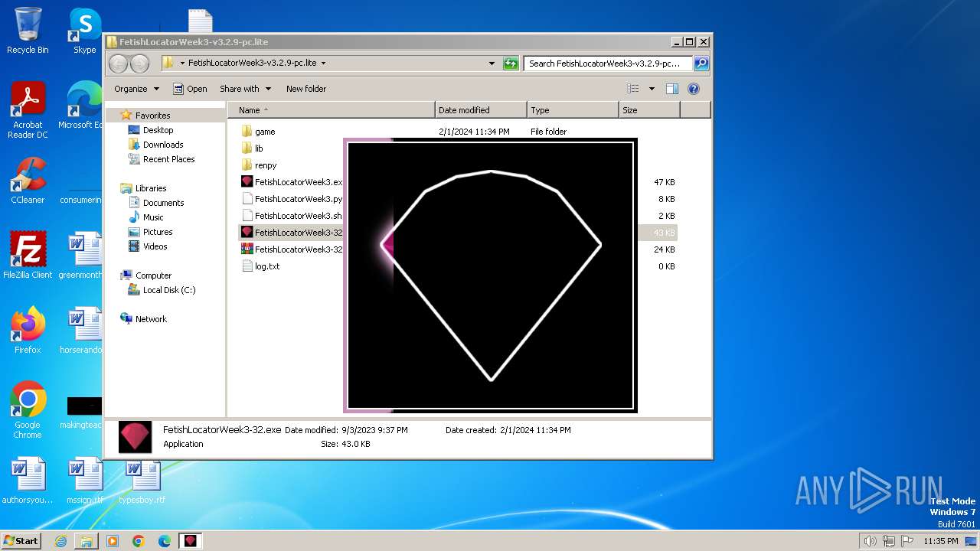Select the game folder
The height and width of the screenshot is (551, 980).
point(265,132)
